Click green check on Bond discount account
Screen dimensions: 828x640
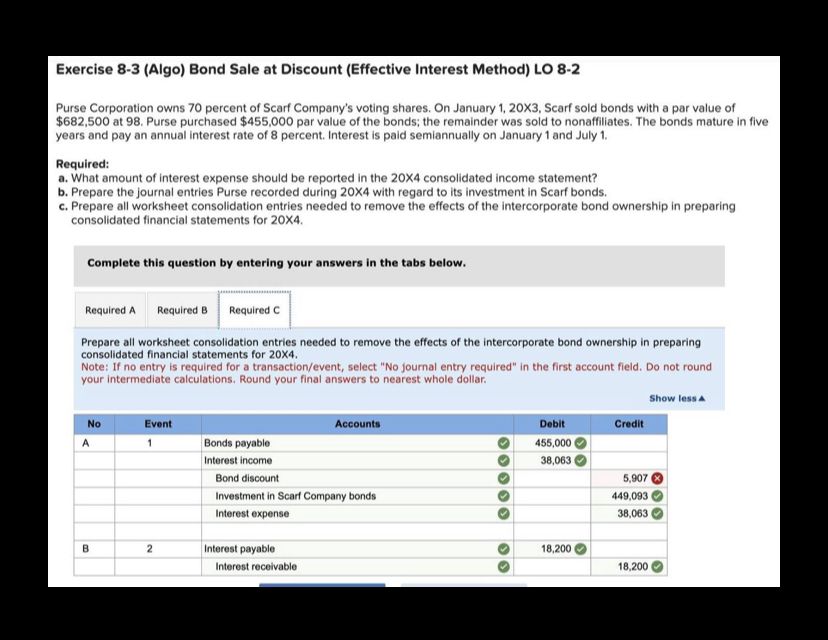(504, 478)
